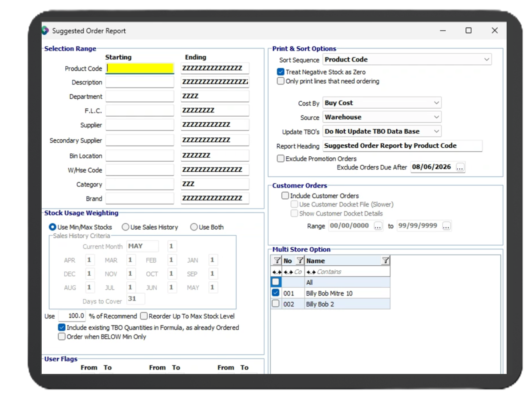Select Billy Bob Mitre 10 row name
Screen dimensions: 532x401
click(x=330, y=293)
